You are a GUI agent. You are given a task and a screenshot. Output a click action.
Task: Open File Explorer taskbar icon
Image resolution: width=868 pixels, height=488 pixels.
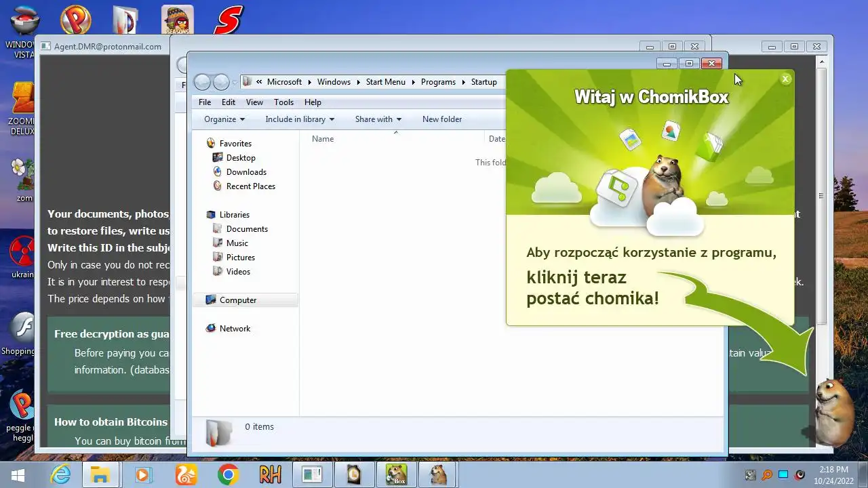100,475
